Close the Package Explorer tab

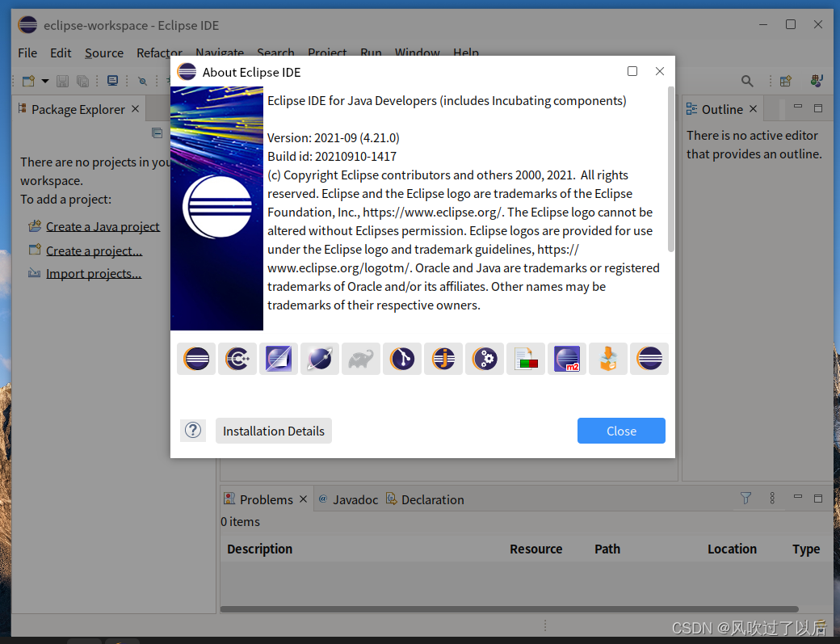pos(136,109)
